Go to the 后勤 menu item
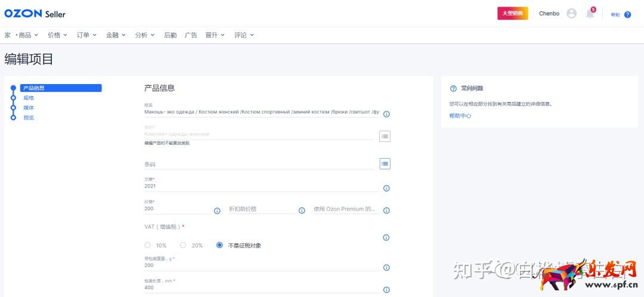 170,35
